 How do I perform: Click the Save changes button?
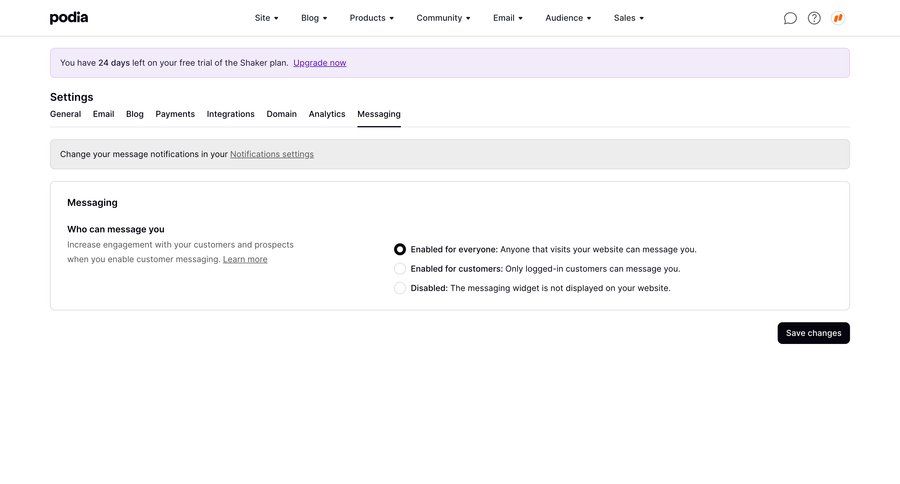tap(813, 333)
